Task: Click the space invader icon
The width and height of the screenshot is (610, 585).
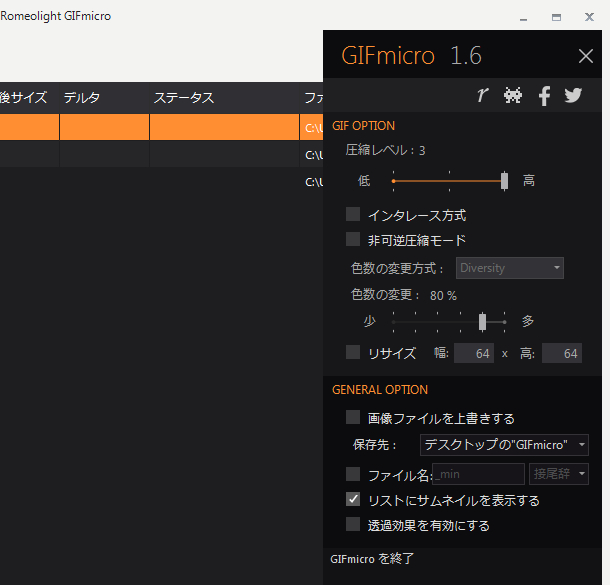Action: [513, 95]
